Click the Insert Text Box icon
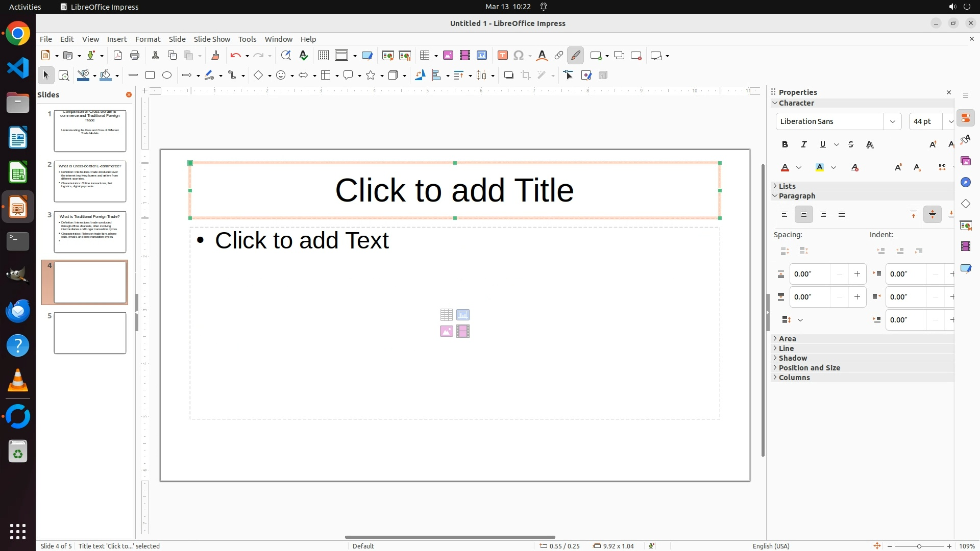The width and height of the screenshot is (980, 551). 503,56
